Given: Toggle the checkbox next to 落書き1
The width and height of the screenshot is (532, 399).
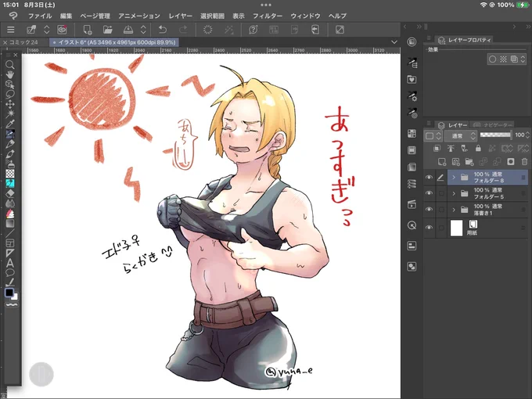Looking at the screenshot, I should (441, 210).
